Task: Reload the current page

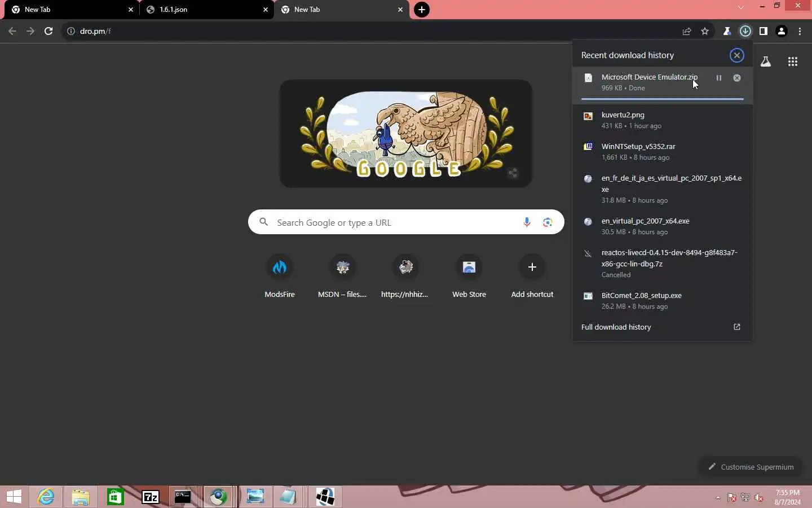Action: click(x=48, y=31)
